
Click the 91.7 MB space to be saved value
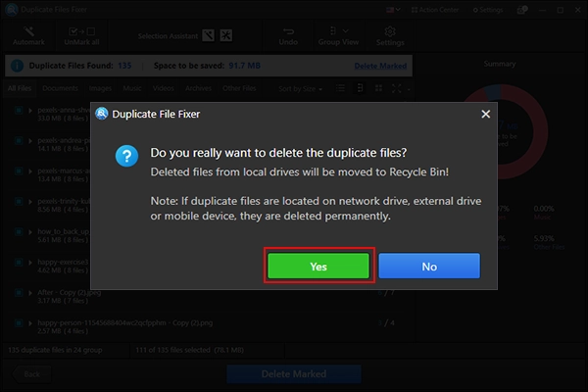point(244,66)
